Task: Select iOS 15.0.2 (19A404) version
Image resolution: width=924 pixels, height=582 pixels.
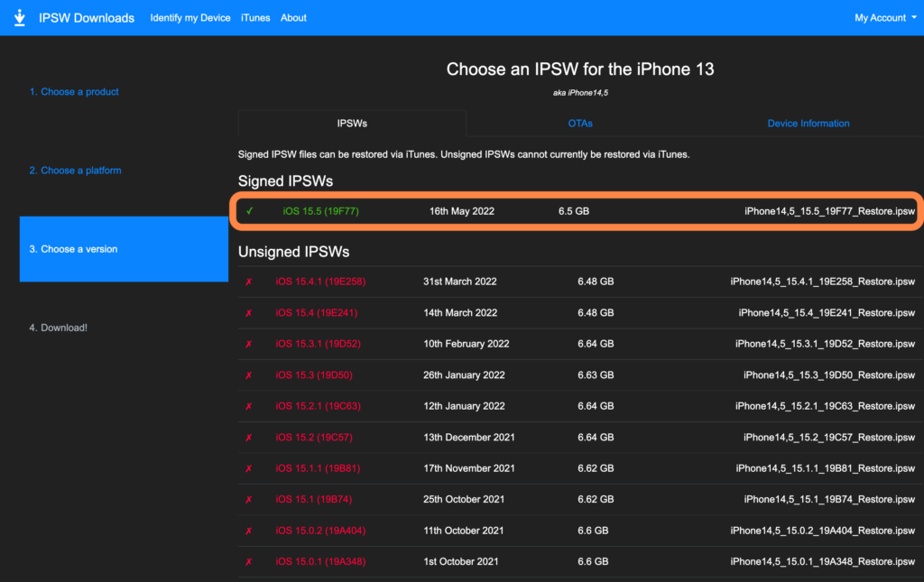Action: pyautogui.click(x=320, y=531)
